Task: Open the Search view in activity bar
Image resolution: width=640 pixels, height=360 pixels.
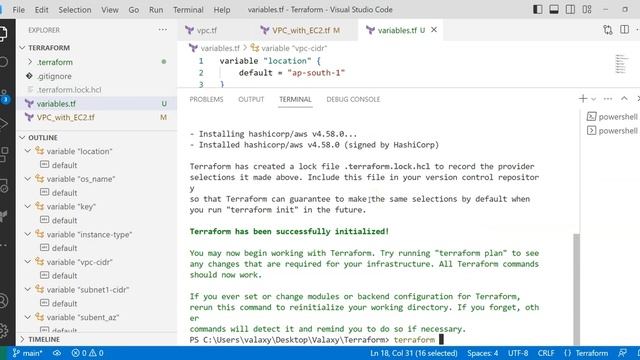Action: tap(3, 62)
